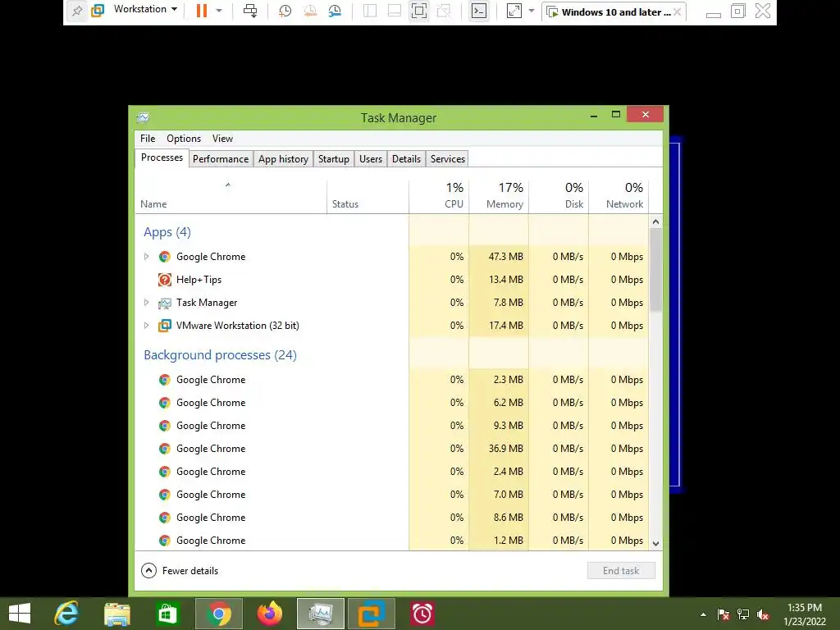Click the Help+Tips question mark icon

tap(164, 280)
